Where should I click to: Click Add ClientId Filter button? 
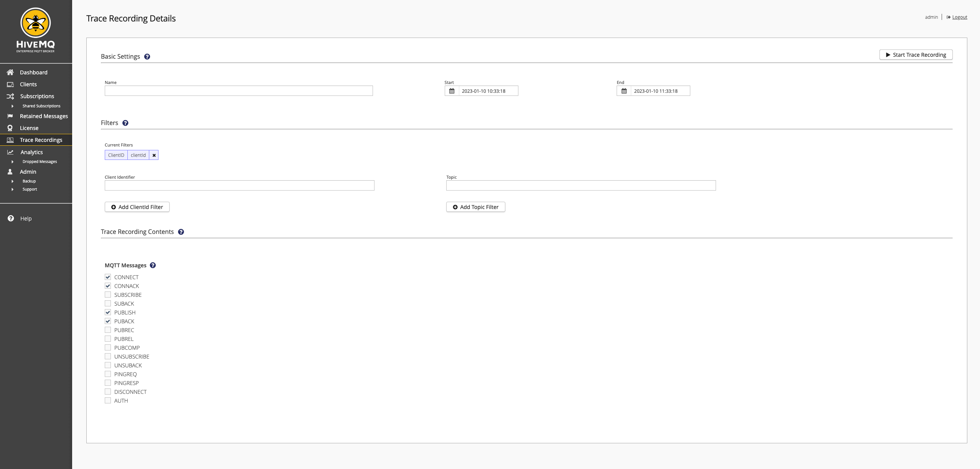[137, 207]
